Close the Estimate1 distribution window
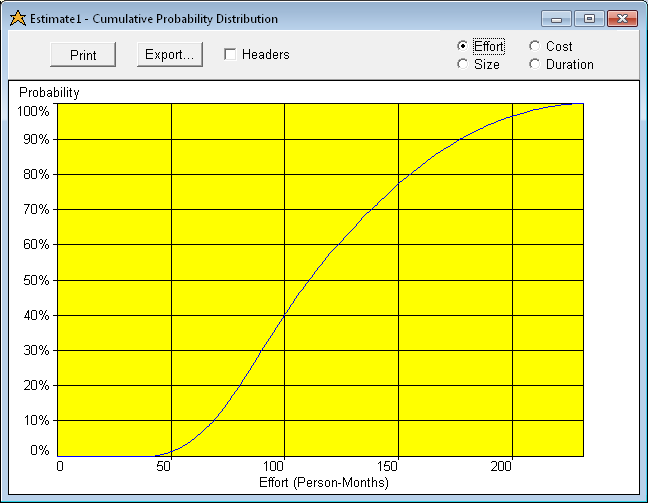The height and width of the screenshot is (503, 648). (622, 19)
